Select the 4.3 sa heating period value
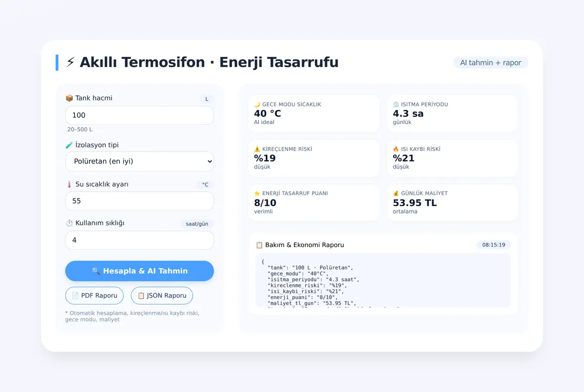Screen dimensions: 584x392 408,113
